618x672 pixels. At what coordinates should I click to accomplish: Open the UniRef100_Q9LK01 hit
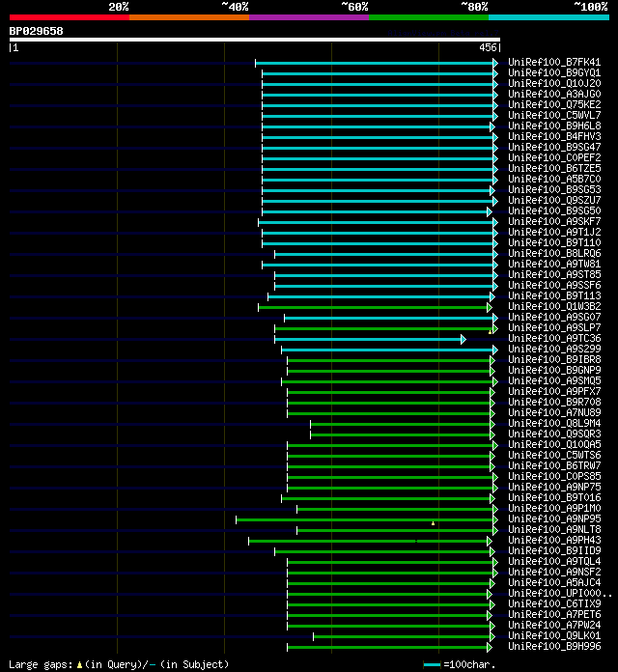(554, 635)
